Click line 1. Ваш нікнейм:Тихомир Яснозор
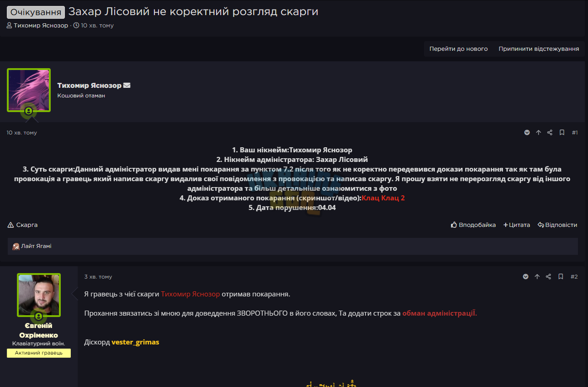 [x=292, y=150]
